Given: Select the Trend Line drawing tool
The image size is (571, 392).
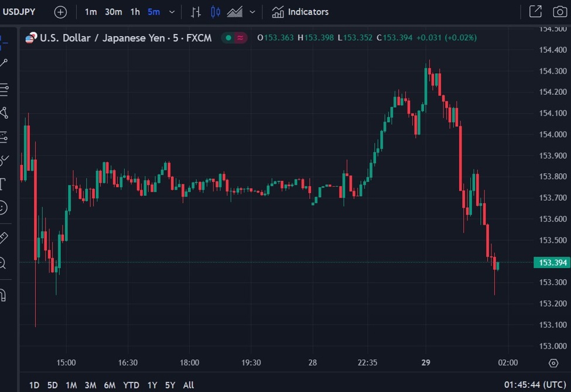Looking at the screenshot, I should (6, 61).
